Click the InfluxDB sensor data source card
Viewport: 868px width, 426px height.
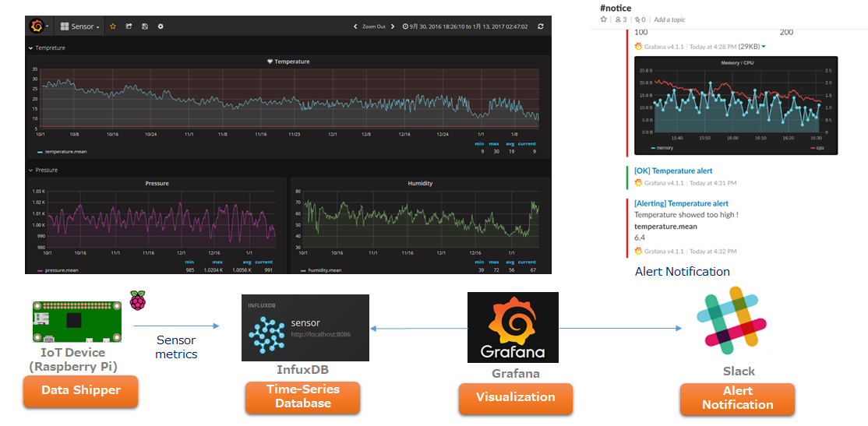coord(305,328)
